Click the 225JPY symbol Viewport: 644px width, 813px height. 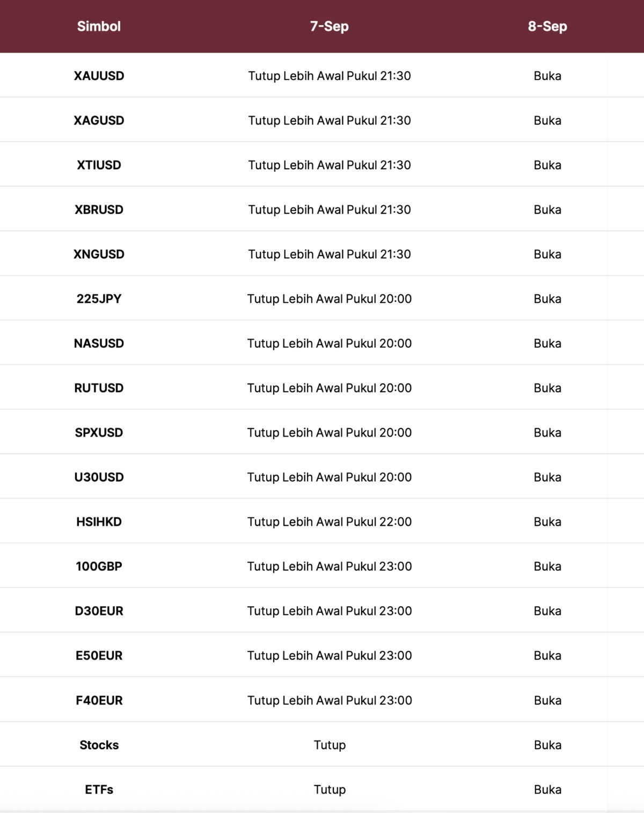99,299
